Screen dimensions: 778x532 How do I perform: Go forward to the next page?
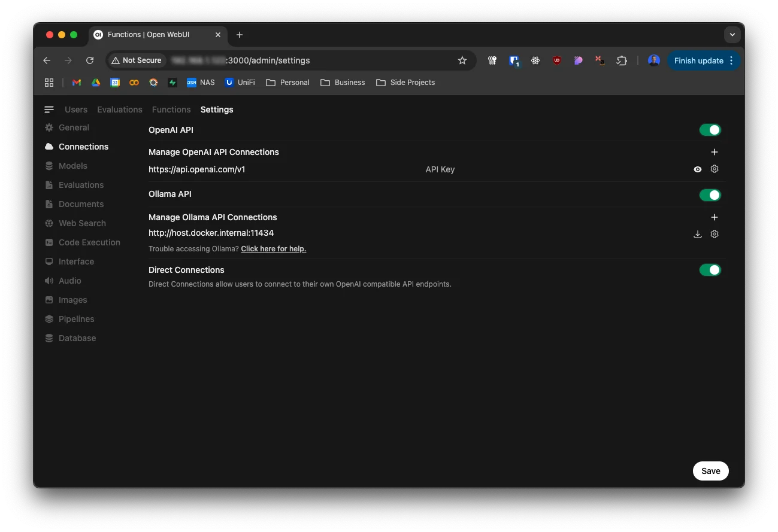coord(68,60)
